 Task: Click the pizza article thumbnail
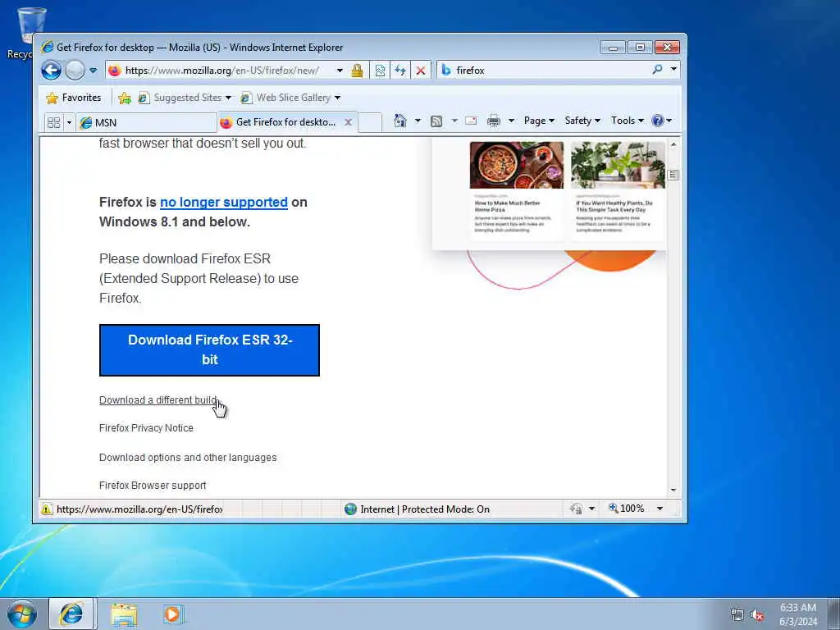517,165
